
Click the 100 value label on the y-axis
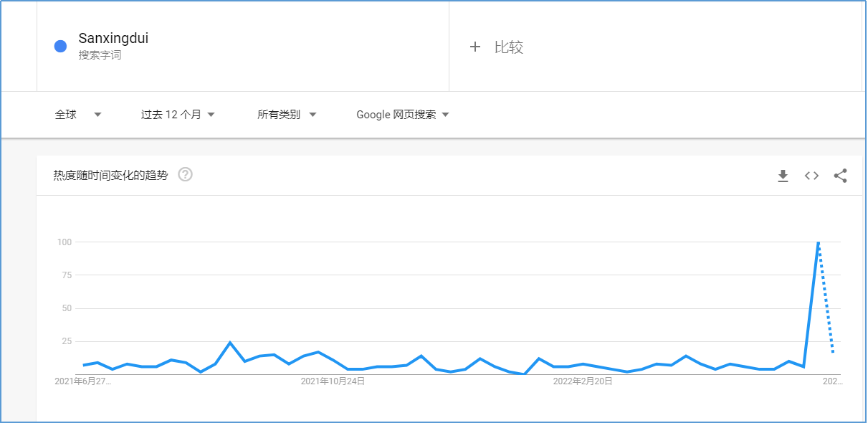65,242
